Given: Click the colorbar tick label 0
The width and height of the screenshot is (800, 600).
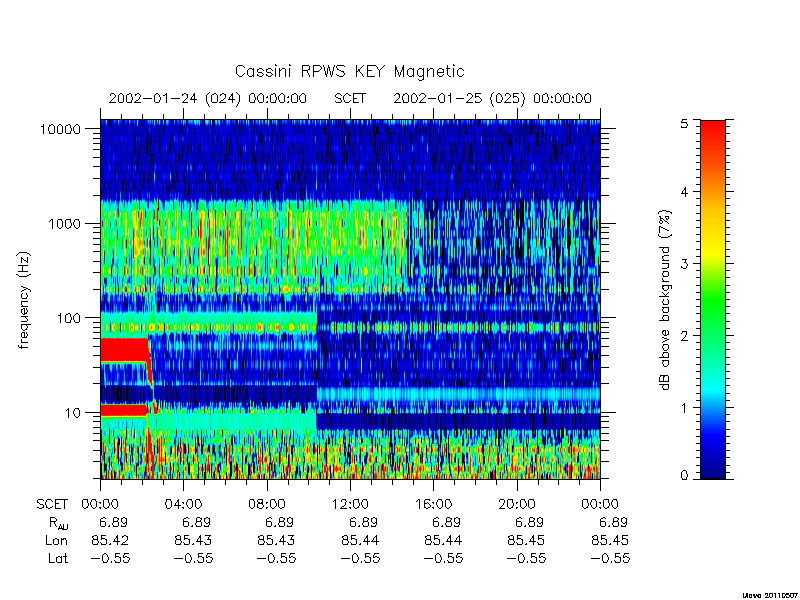Looking at the screenshot, I should coord(684,476).
